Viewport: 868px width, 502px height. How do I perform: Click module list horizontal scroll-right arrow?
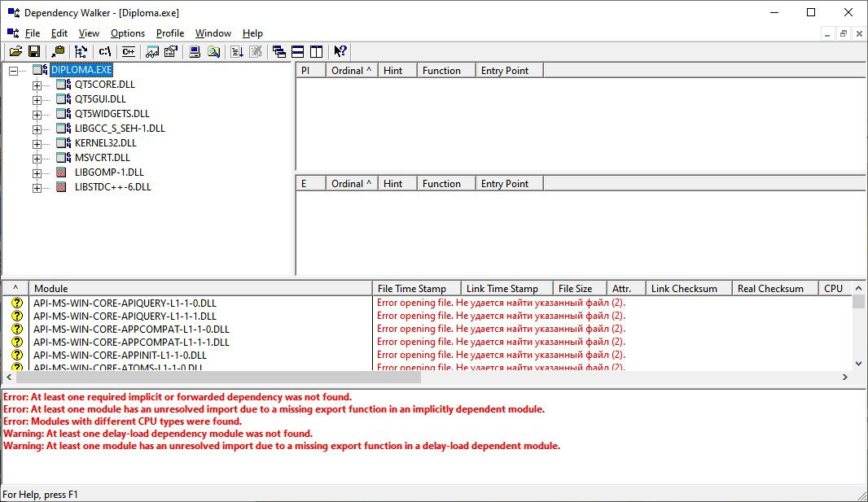[x=845, y=377]
